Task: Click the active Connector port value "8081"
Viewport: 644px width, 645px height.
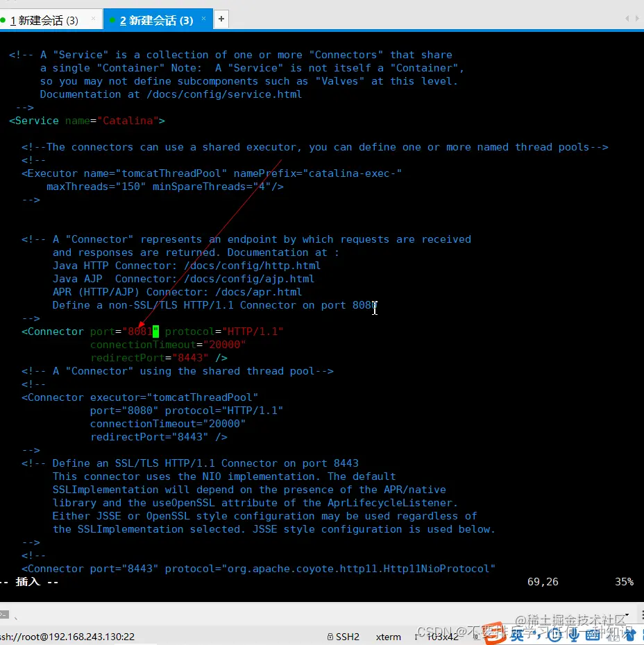Action: [140, 332]
